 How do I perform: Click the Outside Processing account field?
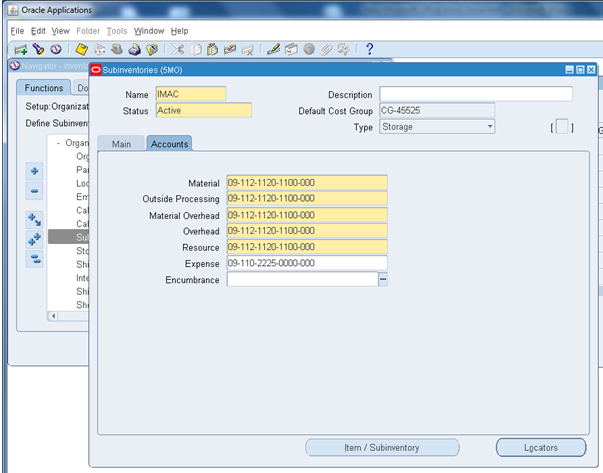click(307, 198)
